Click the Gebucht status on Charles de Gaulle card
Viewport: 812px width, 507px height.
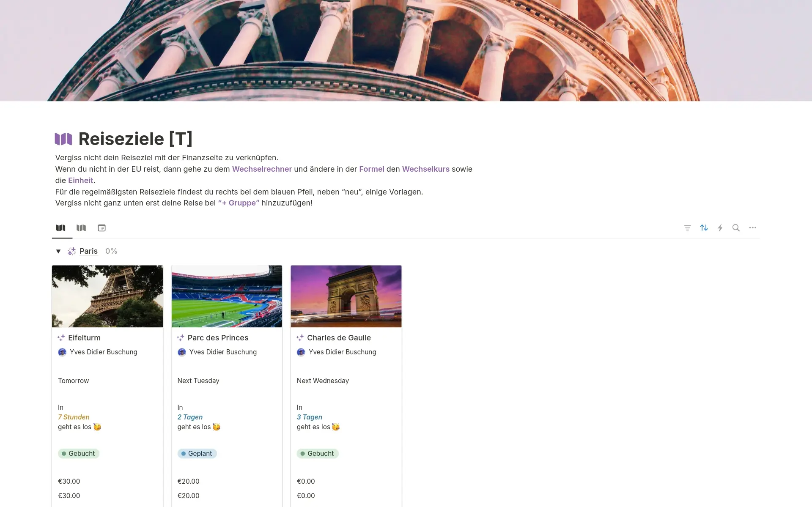(318, 453)
